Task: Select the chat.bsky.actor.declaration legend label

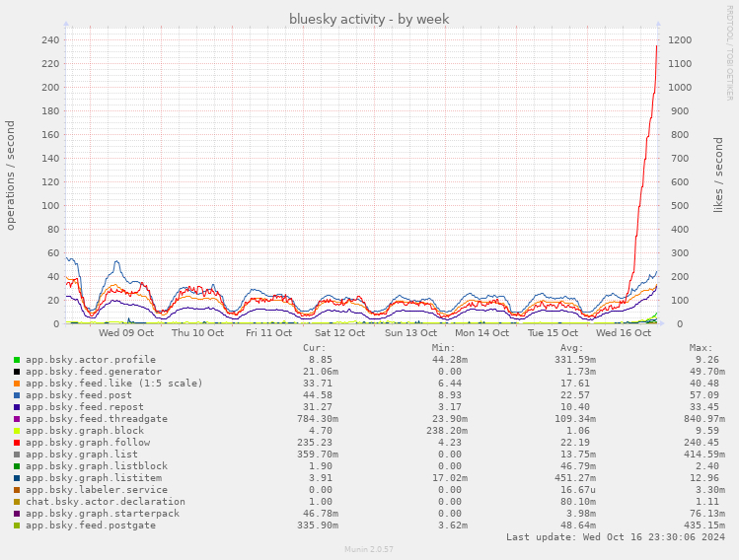Action: click(106, 502)
